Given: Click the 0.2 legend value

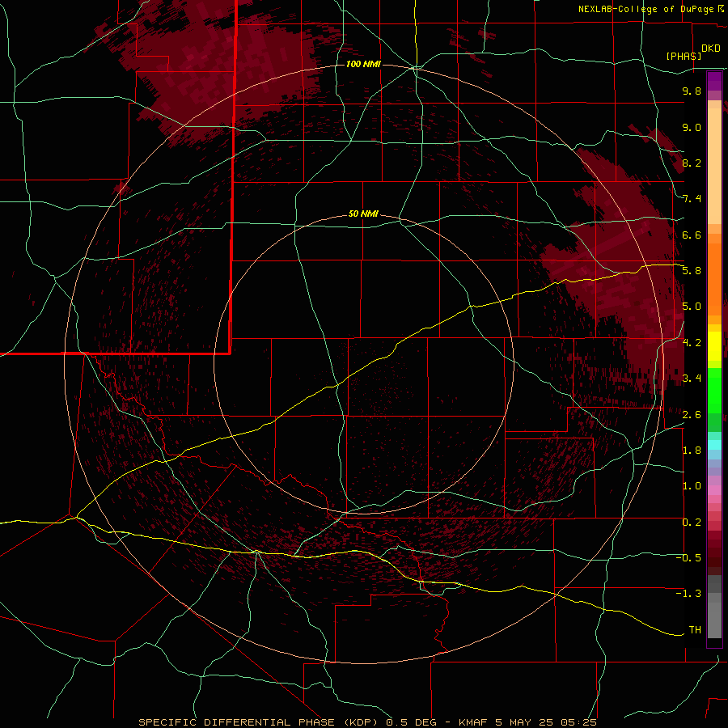Looking at the screenshot, I should (692, 522).
